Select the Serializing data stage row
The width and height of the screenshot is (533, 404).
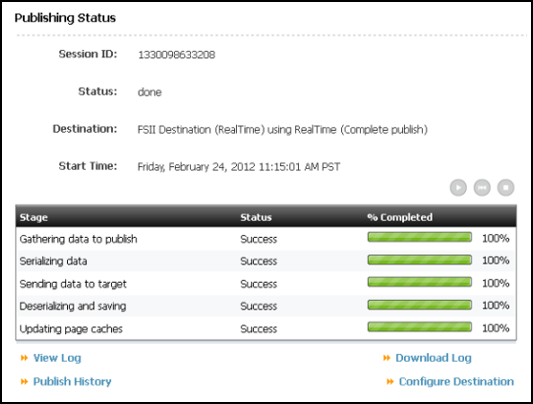click(266, 261)
